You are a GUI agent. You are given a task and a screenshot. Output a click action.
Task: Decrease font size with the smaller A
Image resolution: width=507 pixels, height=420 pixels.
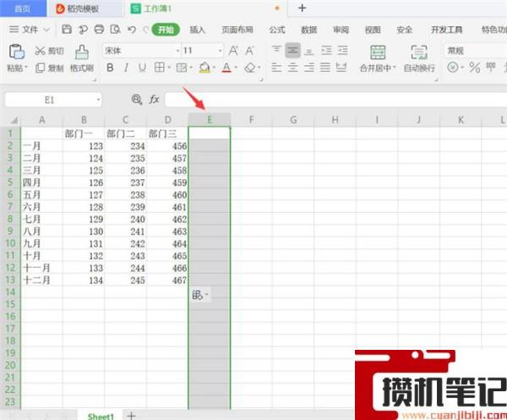[249, 51]
